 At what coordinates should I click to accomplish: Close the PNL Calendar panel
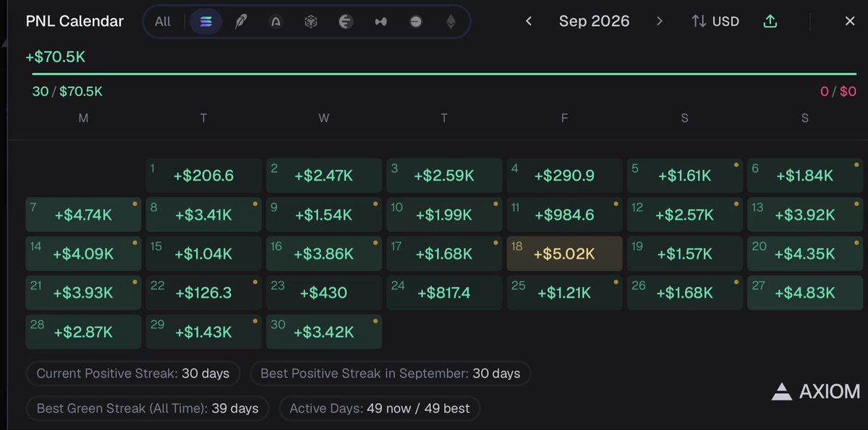(x=850, y=21)
